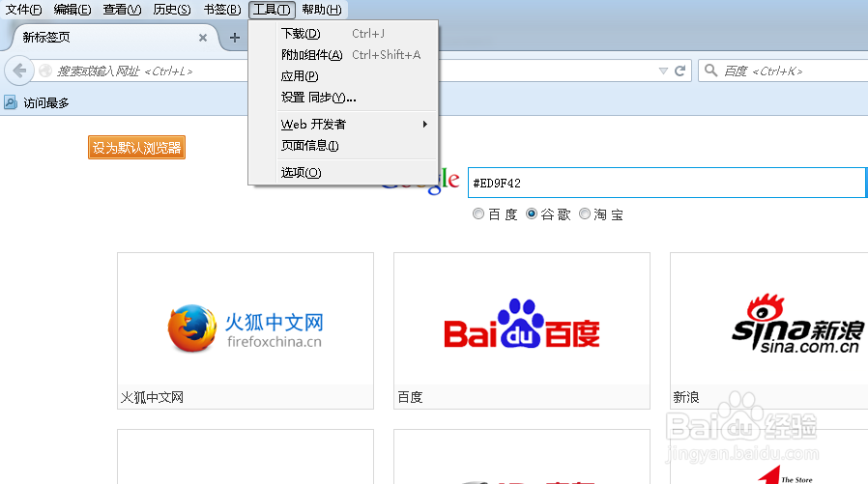Choose 下载(D) from the tools menu
The image size is (868, 484).
(x=343, y=34)
